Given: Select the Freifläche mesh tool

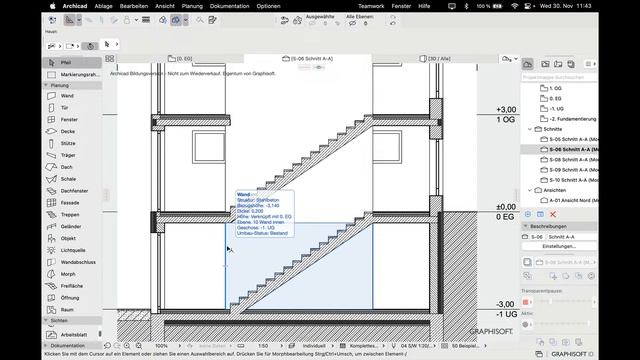Looking at the screenshot, I should 72,286.
